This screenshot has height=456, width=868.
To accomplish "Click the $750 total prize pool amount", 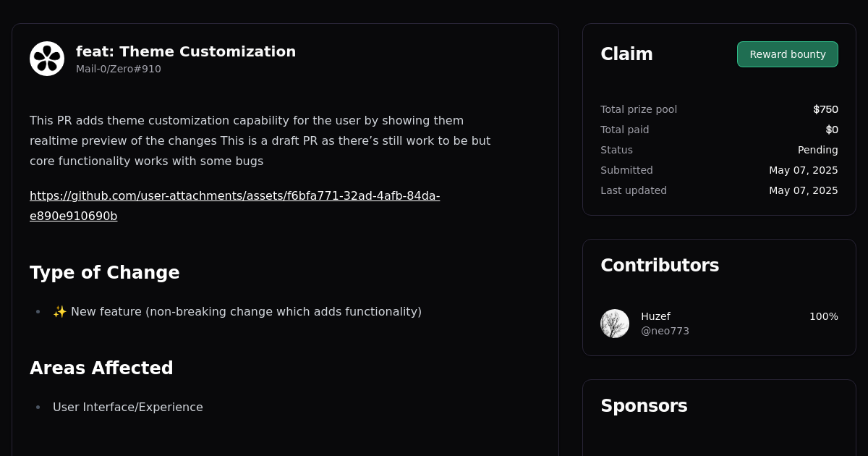I will click(825, 109).
